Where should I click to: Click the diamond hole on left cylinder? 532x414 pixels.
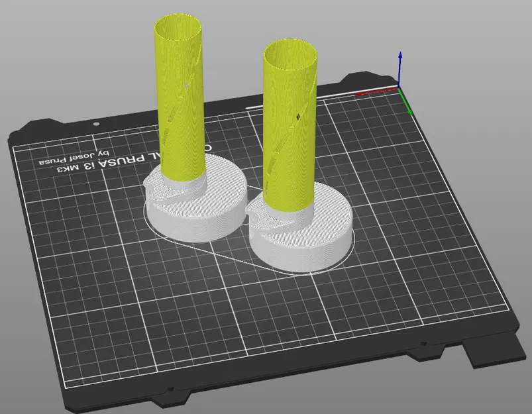187,85
